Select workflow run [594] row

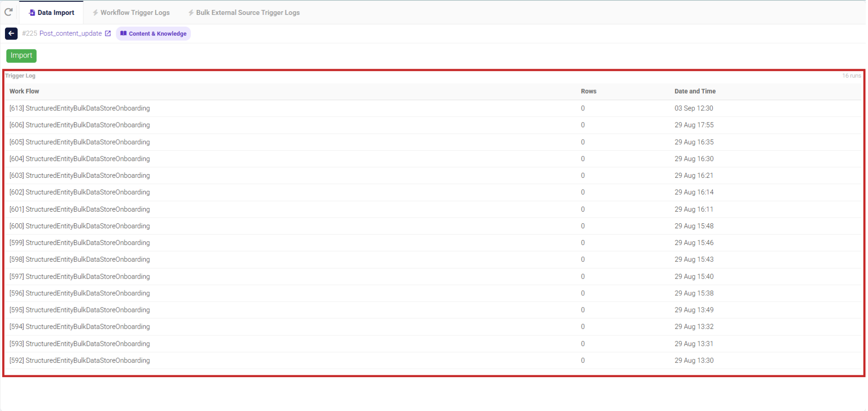point(433,327)
